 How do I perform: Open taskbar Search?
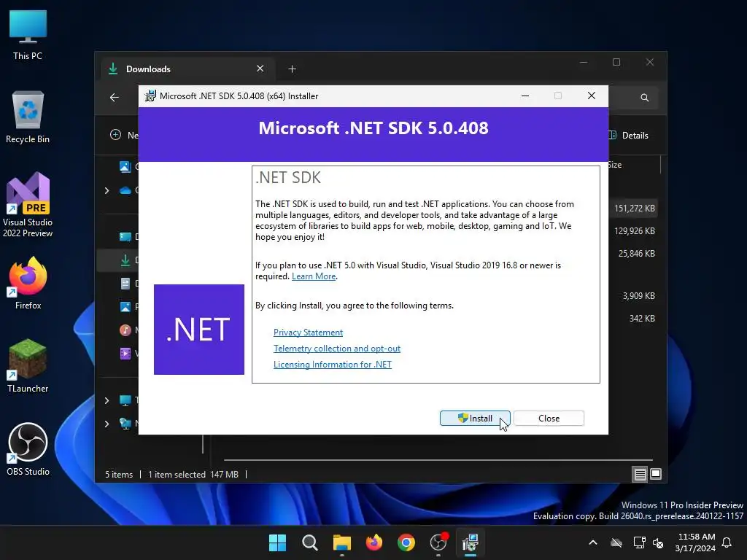click(x=309, y=542)
